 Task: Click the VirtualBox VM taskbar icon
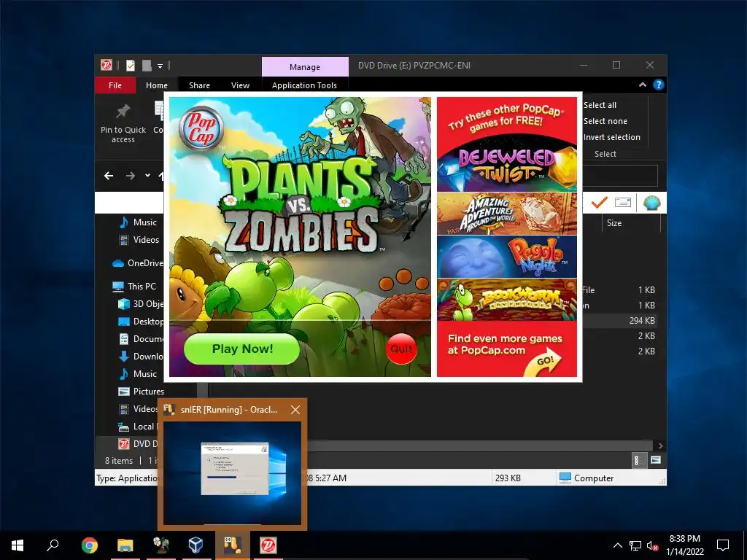coord(232,545)
